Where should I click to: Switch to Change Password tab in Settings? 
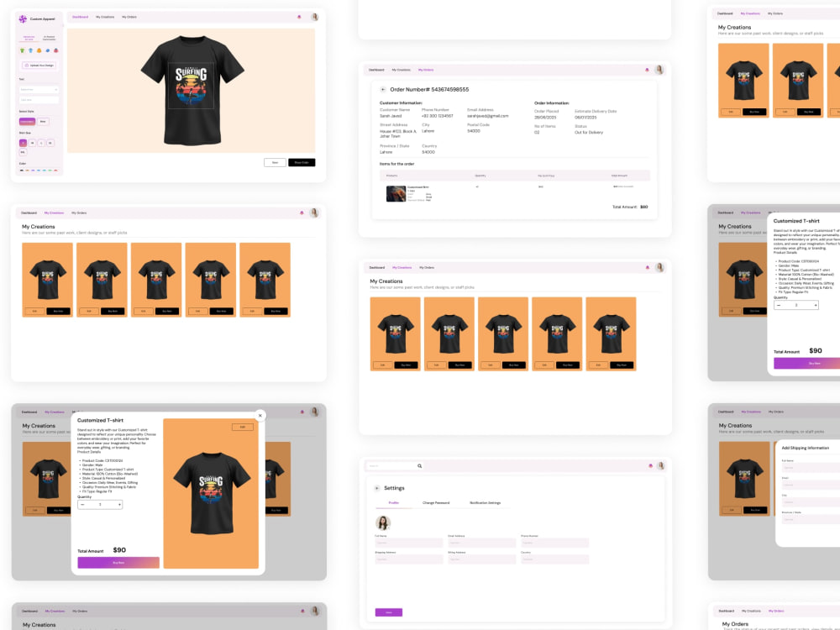click(436, 503)
